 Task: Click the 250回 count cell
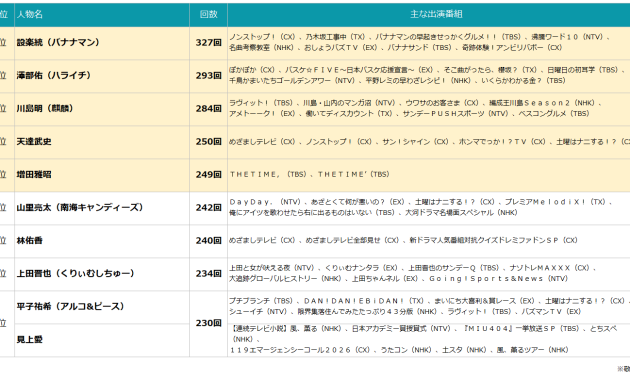(209, 142)
